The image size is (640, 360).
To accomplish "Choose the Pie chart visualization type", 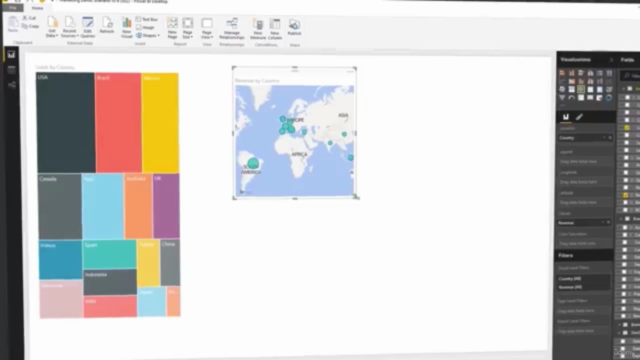I will [562, 89].
